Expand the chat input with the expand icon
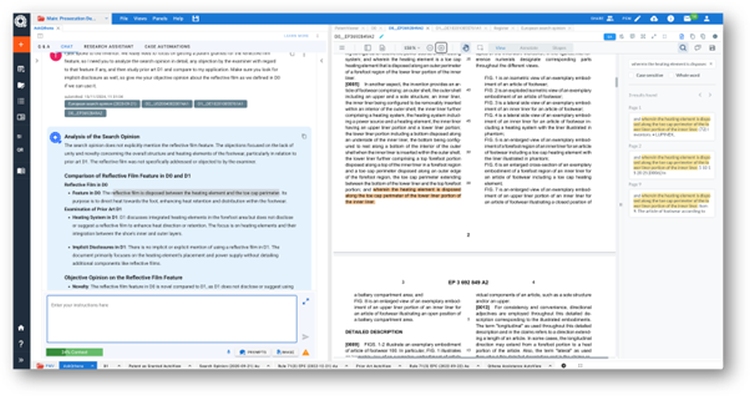Image resolution: width=750 pixels, height=396 pixels. (x=305, y=301)
